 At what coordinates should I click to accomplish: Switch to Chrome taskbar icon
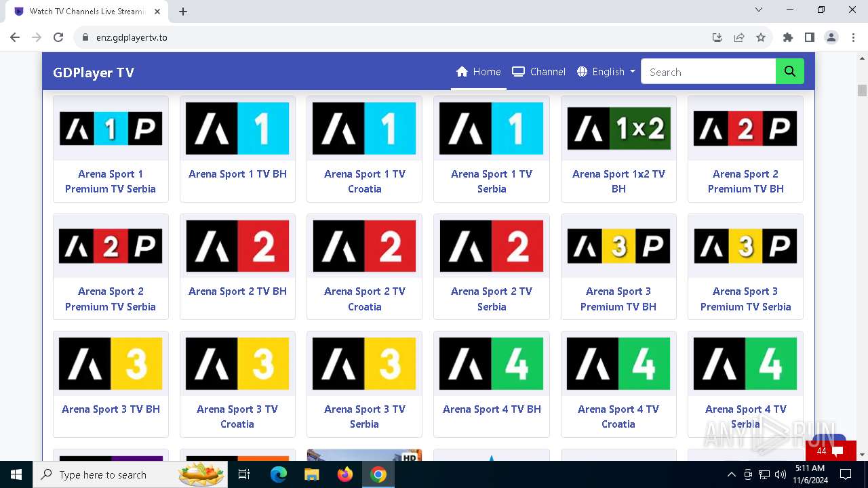coord(378,474)
